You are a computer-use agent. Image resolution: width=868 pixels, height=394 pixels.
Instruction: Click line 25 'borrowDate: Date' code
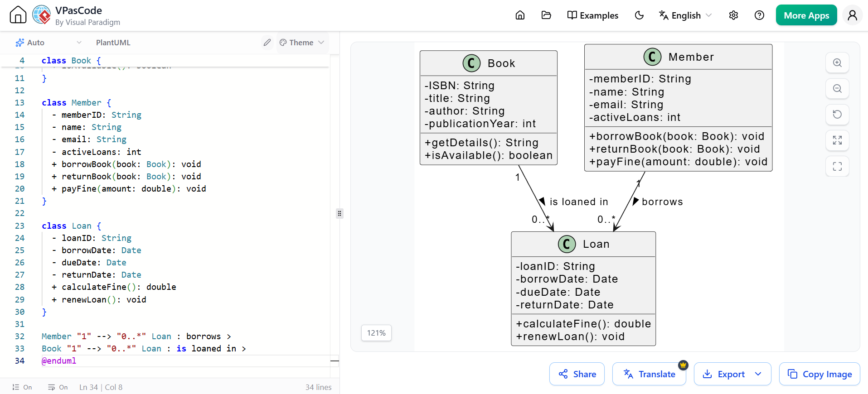[97, 250]
